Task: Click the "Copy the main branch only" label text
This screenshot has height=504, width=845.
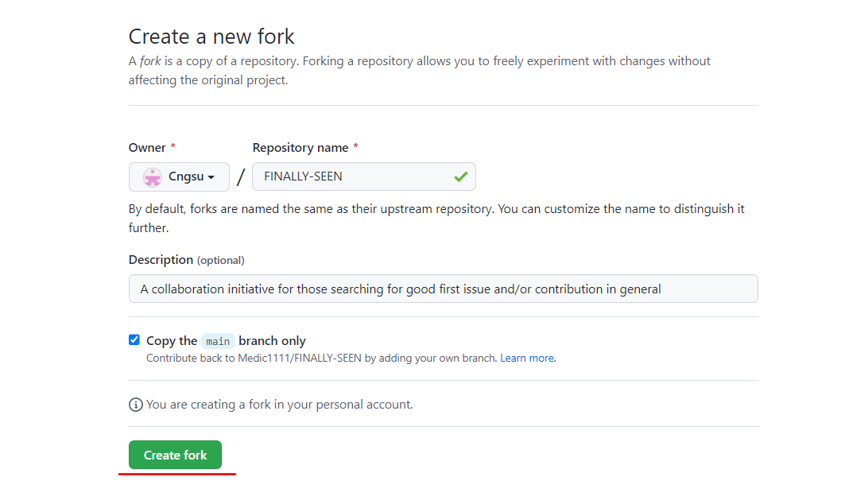Action: (x=226, y=341)
